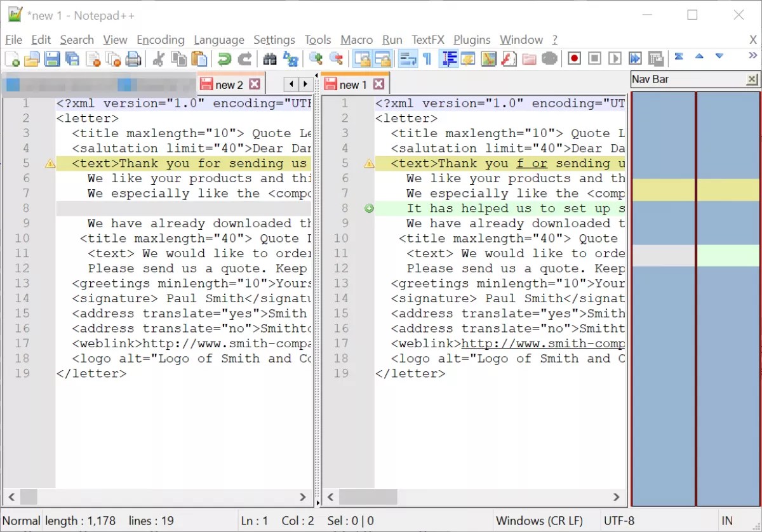Click the left tab-scroll arrow
This screenshot has width=762, height=532.
coord(291,83)
